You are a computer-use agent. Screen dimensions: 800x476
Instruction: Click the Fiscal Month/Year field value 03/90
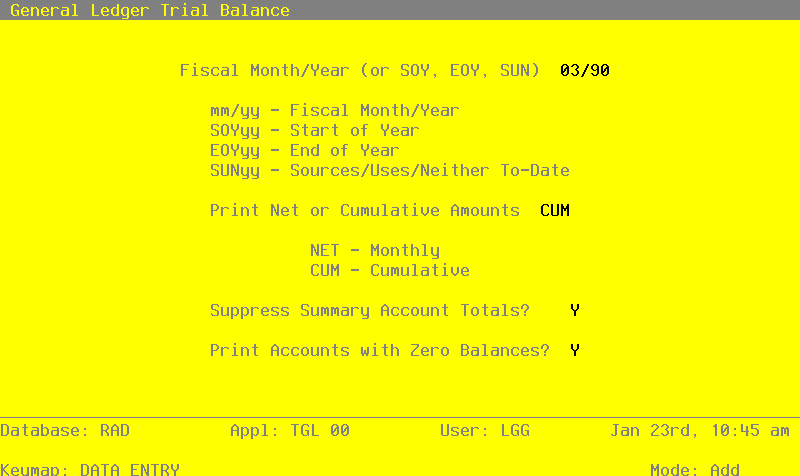pyautogui.click(x=585, y=70)
